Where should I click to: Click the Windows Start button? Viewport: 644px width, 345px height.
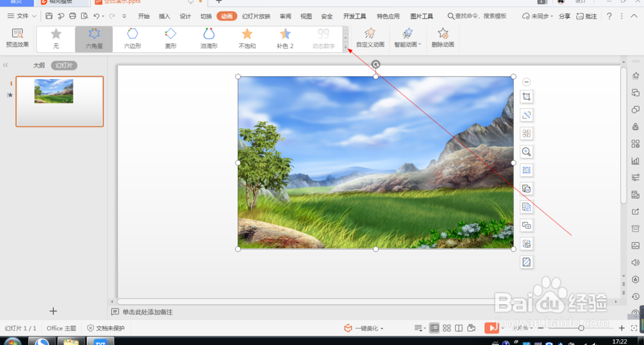coord(12,342)
